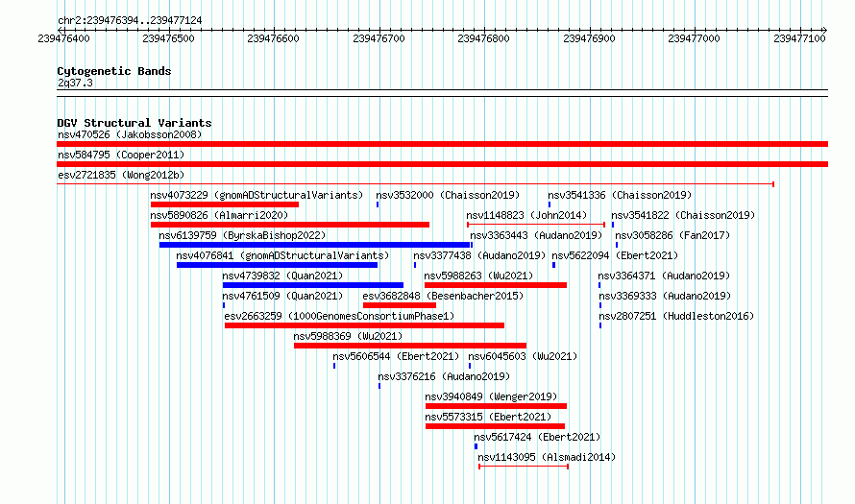Click ruler position 239476900
This screenshot has width=855, height=504.
click(589, 38)
